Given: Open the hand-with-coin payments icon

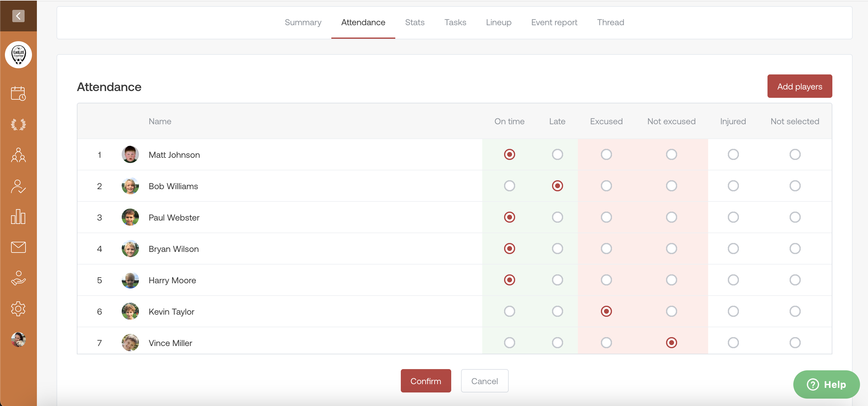Looking at the screenshot, I should coord(18,278).
